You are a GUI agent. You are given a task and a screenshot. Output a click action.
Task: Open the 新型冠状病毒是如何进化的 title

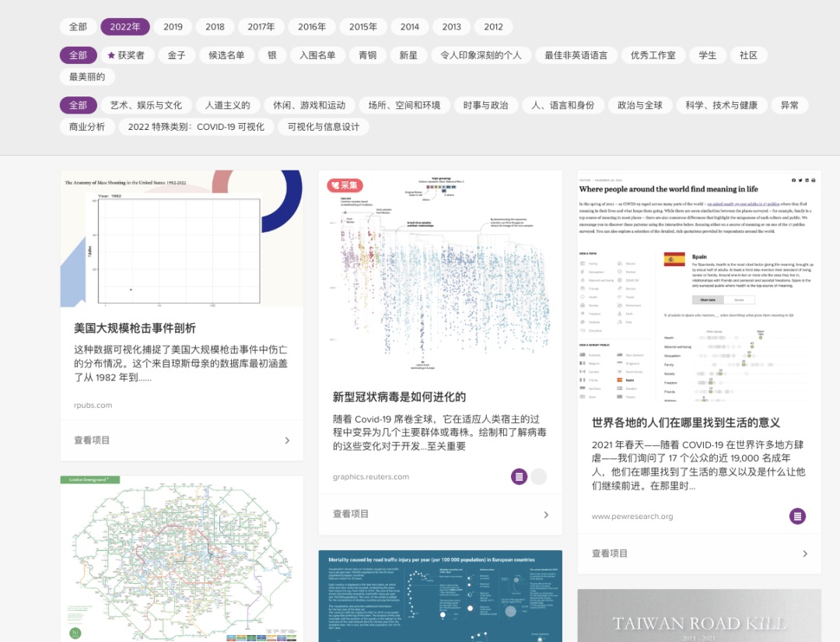[399, 397]
